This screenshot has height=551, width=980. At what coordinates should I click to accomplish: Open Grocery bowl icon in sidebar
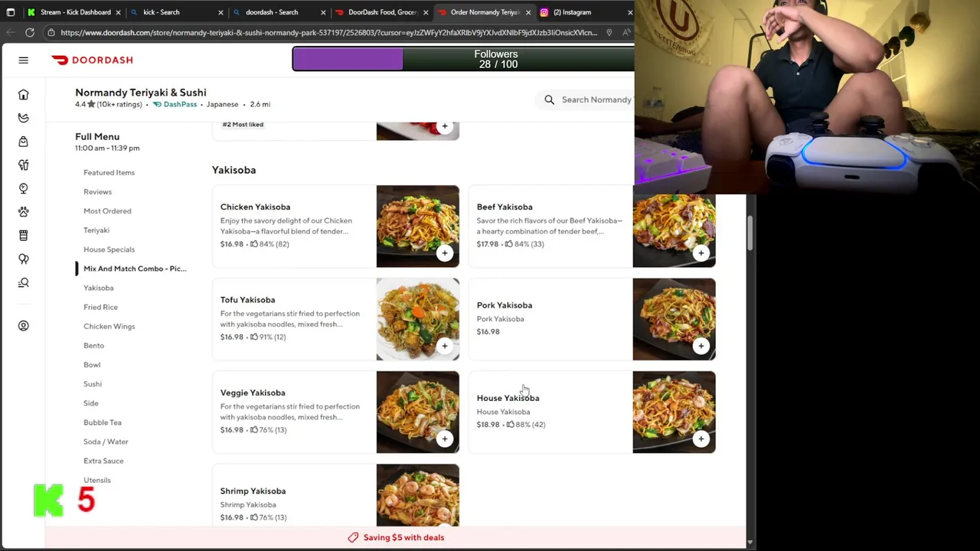[23, 118]
